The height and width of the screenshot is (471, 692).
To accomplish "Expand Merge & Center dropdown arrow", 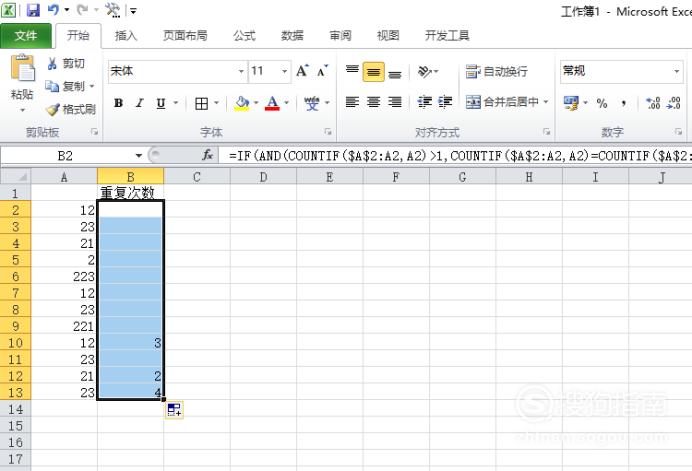I will 546,102.
